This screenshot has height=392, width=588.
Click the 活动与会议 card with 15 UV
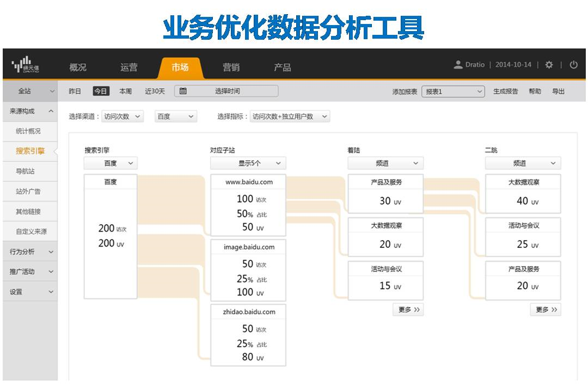386,280
